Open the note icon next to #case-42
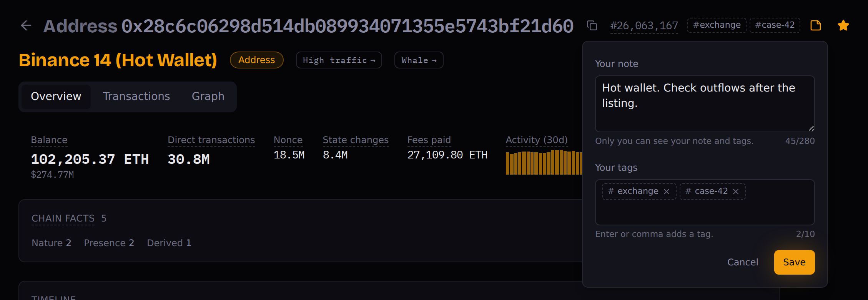 [x=816, y=26]
